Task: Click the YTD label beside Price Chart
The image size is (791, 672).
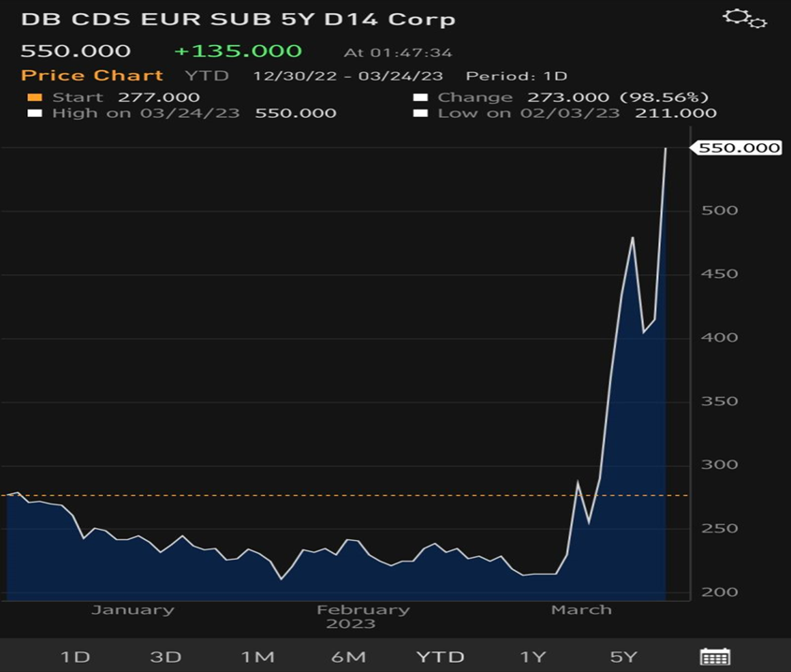Action: [207, 76]
